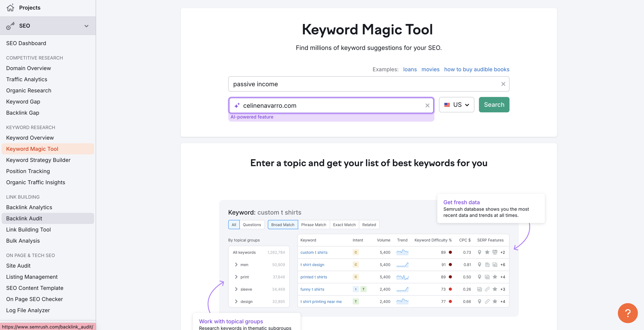Click inside the passive income input field
The image size is (644, 330).
click(335, 84)
